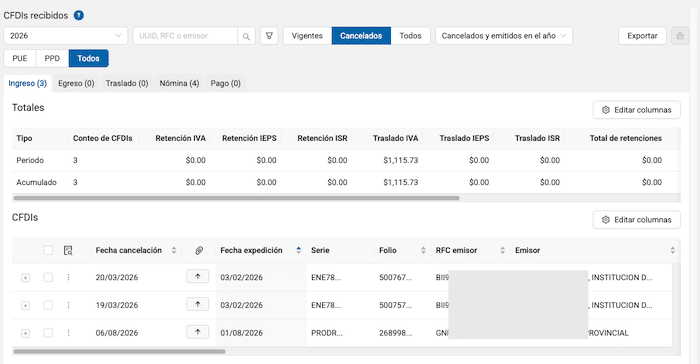Image resolution: width=700 pixels, height=364 pixels.
Task: Click the Serie column header
Action: click(320, 251)
